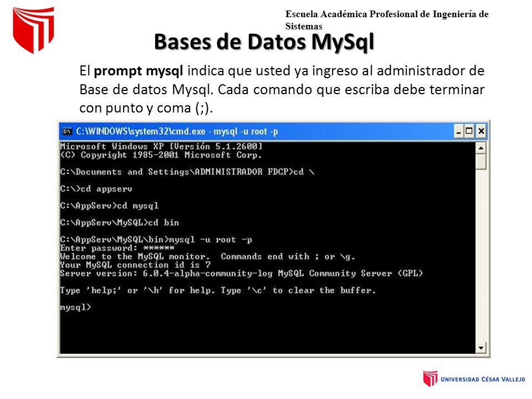Close the cmd.exe window
Image resolution: width=532 pixels, height=399 pixels.
(x=481, y=131)
